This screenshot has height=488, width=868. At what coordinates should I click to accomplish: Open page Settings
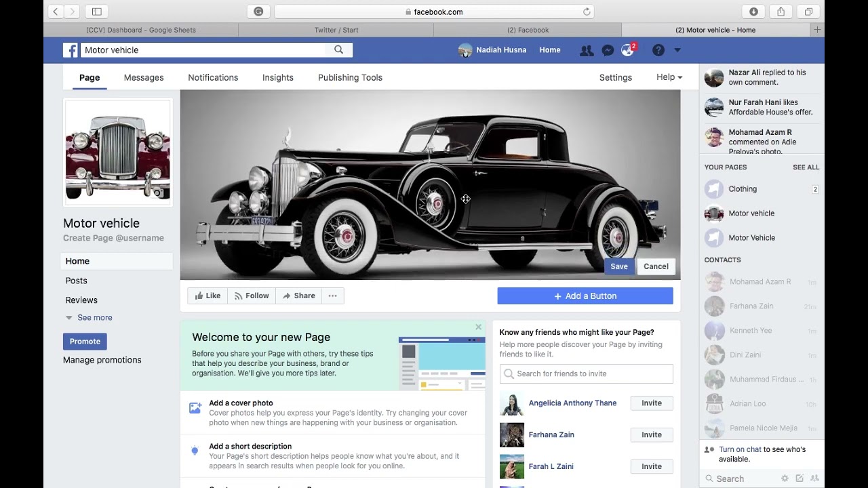[x=616, y=77]
